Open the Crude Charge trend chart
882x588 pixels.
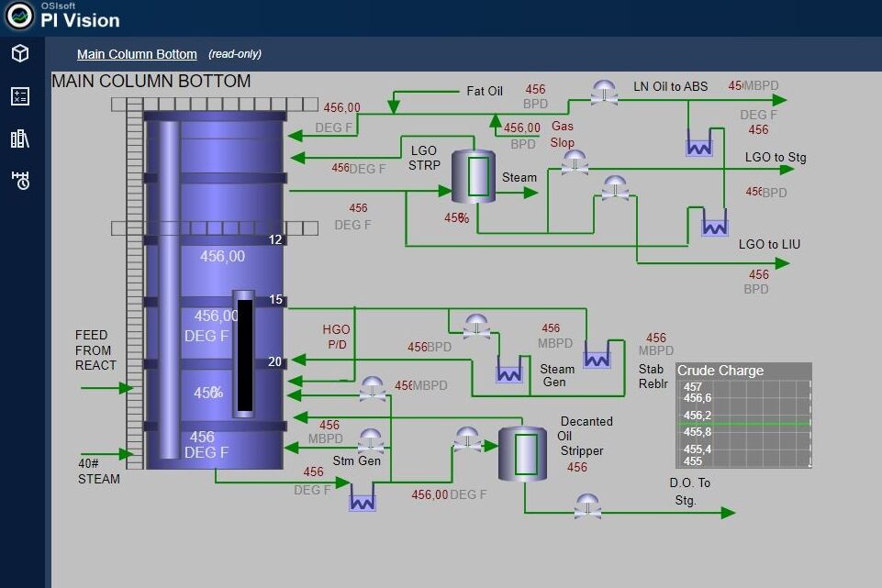(743, 416)
